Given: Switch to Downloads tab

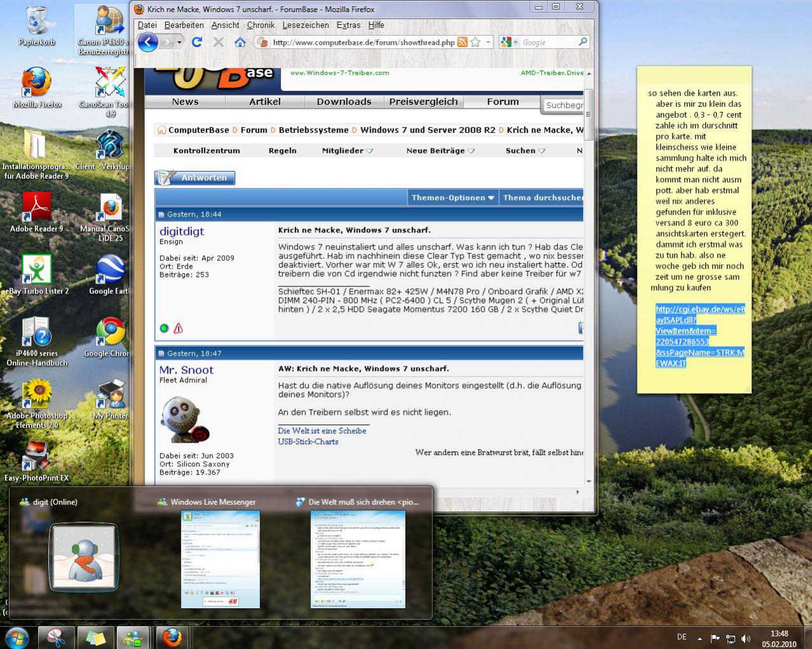Looking at the screenshot, I should click(x=344, y=102).
